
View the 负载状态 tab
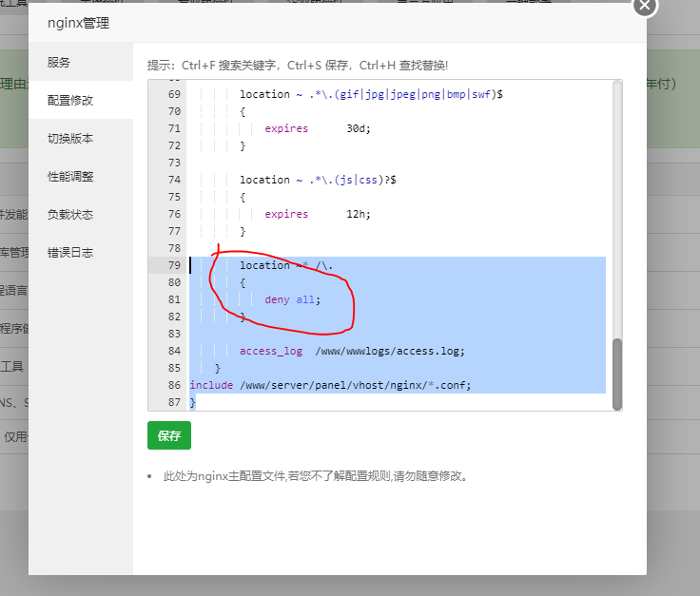(81, 214)
